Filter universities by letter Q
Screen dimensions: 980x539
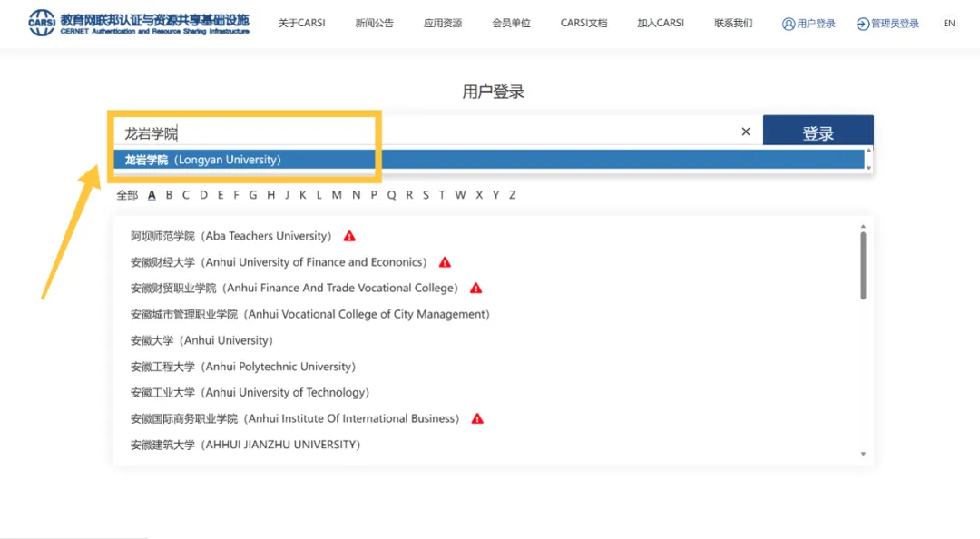click(x=391, y=195)
